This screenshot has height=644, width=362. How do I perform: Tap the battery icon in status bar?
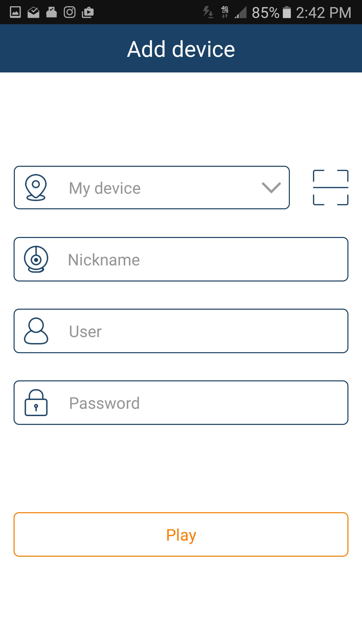click(x=287, y=12)
